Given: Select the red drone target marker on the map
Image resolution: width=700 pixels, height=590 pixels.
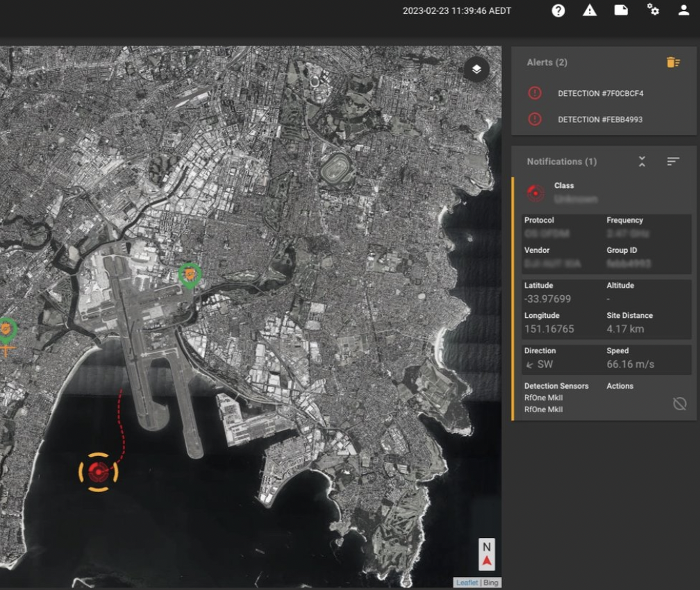Looking at the screenshot, I should pos(98,471).
